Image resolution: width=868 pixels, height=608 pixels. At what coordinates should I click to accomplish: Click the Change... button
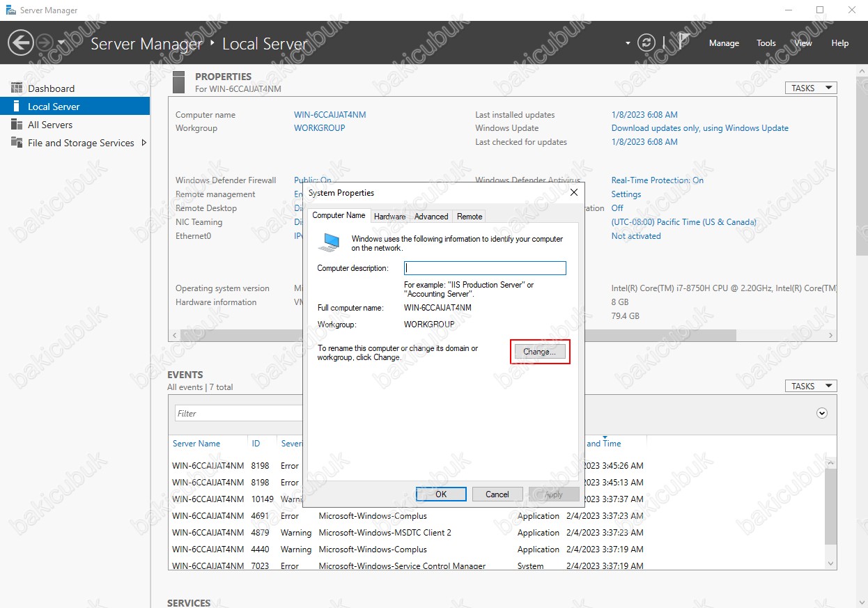pos(540,352)
